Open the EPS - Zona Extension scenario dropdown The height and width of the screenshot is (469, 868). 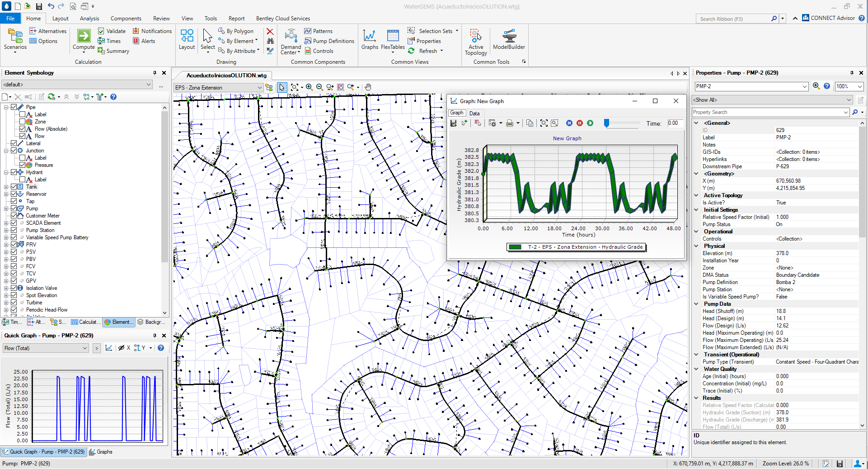pyautogui.click(x=259, y=88)
